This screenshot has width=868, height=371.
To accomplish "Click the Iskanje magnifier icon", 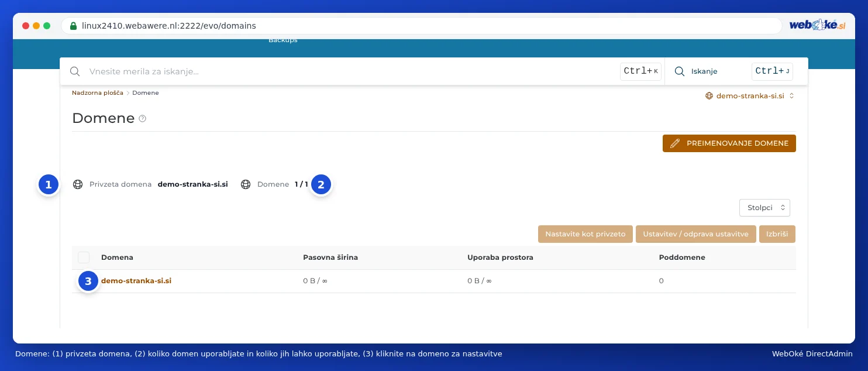I will tap(680, 71).
